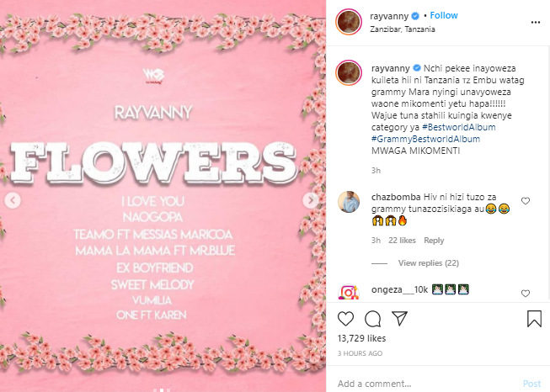This screenshot has width=550, height=392.
Task: Like chazbomba's comment with the small heart
Action: pyautogui.click(x=526, y=201)
